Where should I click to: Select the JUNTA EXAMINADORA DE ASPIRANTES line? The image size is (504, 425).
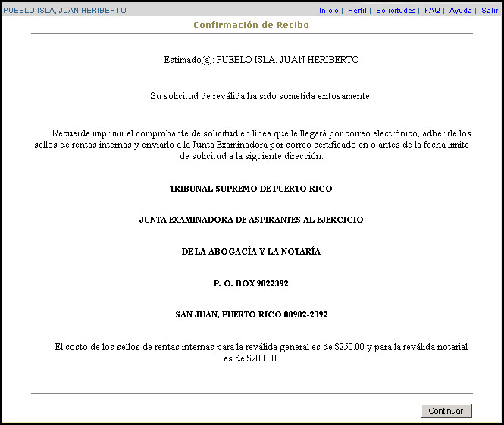[x=251, y=220]
